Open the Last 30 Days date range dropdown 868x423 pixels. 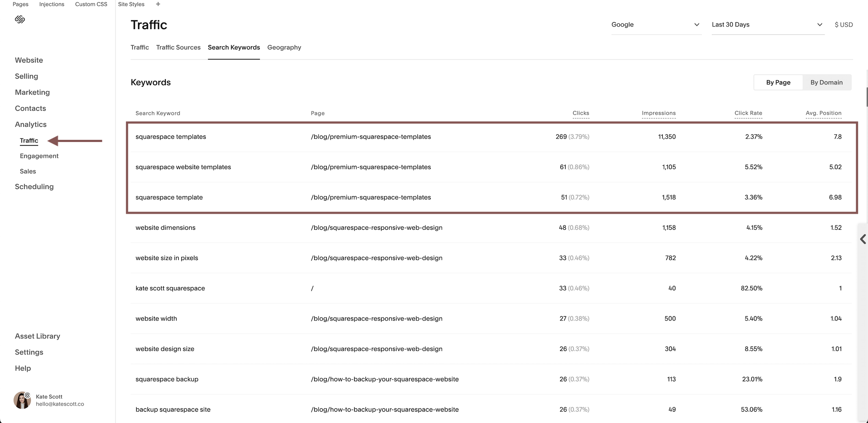point(767,25)
